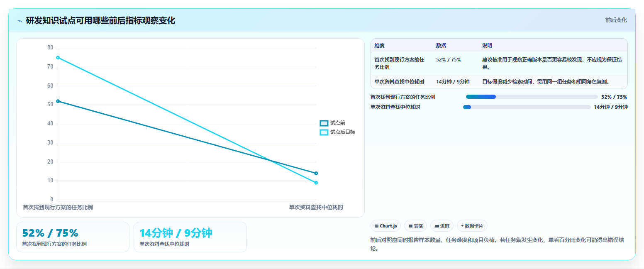Screen dimensions: 644x269
Task: Click the 维度 column header
Action: (x=379, y=46)
